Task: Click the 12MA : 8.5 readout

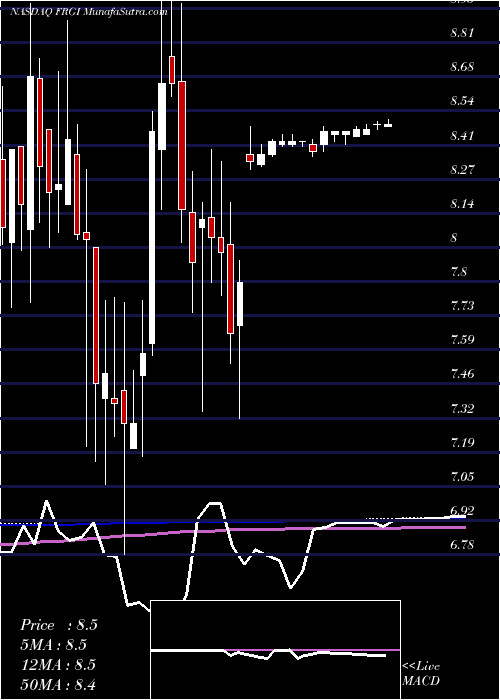Action: (x=56, y=665)
